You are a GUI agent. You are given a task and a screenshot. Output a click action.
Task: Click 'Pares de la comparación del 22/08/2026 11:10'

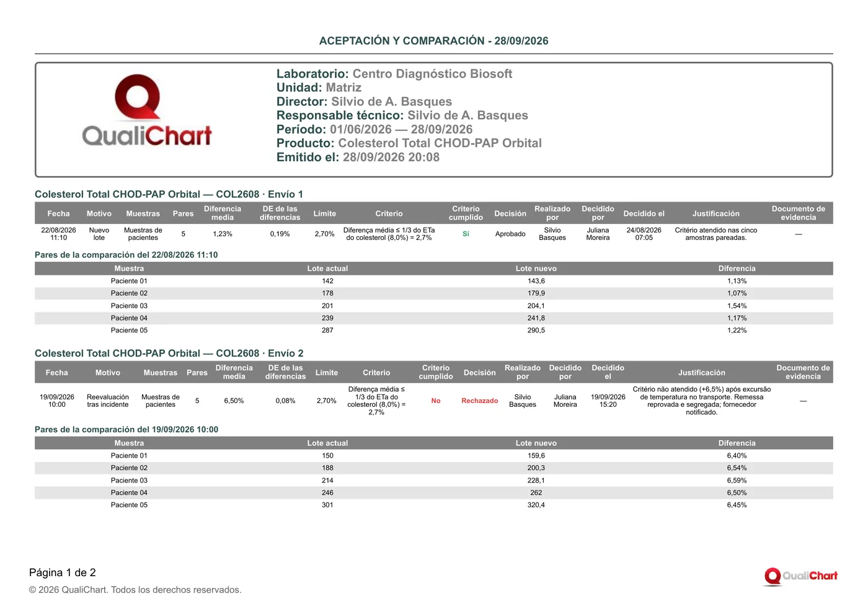126,255
